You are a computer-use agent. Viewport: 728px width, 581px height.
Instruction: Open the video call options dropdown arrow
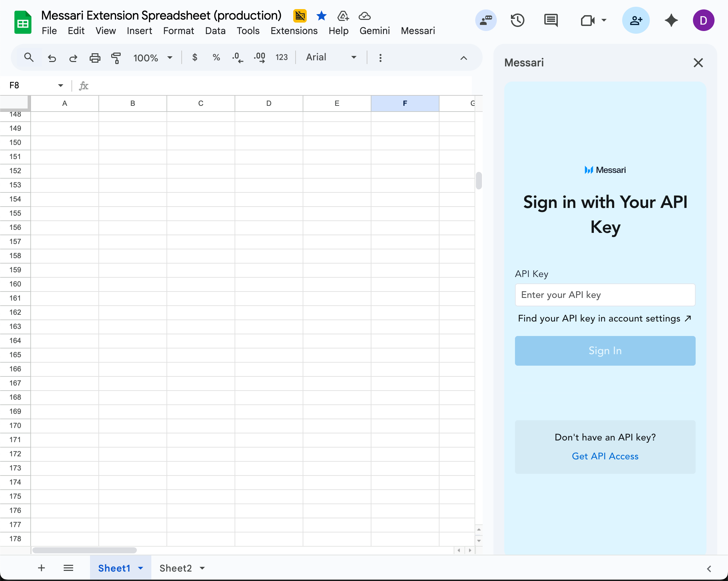[x=604, y=20]
